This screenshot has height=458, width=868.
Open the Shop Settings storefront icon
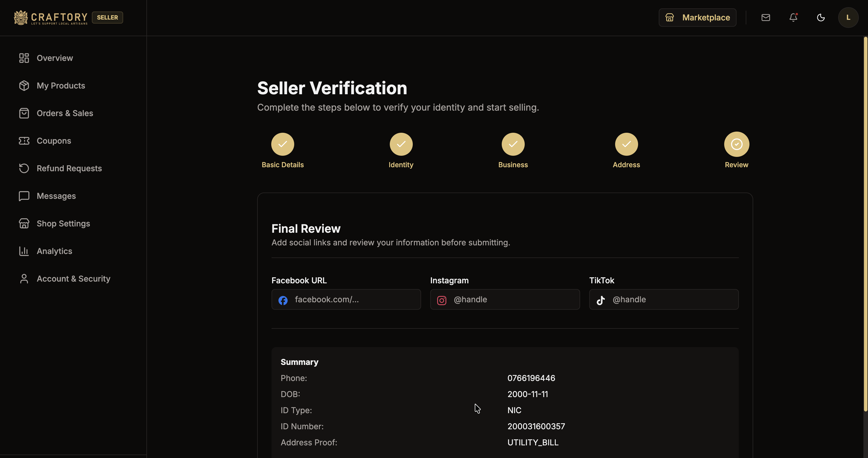click(24, 223)
